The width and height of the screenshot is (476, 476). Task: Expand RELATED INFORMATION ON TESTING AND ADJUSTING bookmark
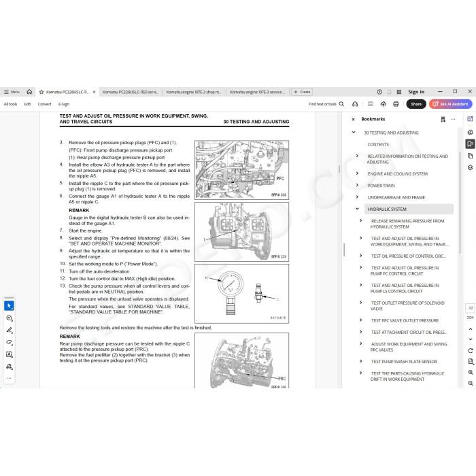[357, 156]
